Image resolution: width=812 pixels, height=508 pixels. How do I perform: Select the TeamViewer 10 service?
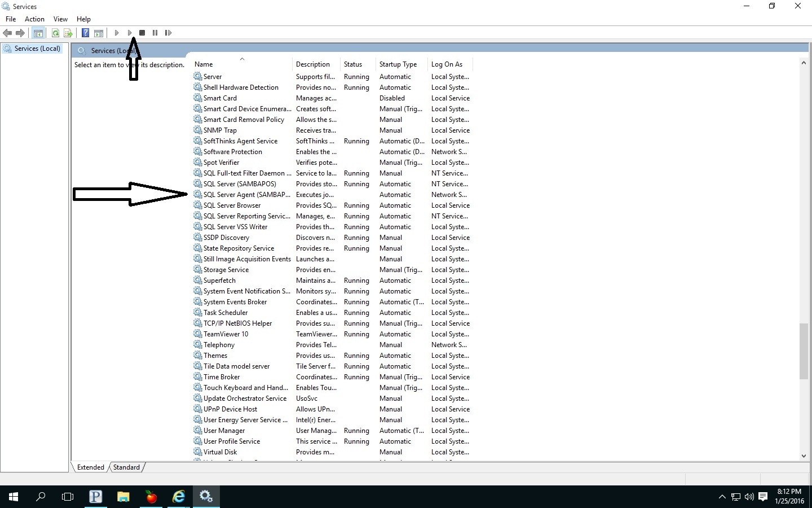click(333, 334)
